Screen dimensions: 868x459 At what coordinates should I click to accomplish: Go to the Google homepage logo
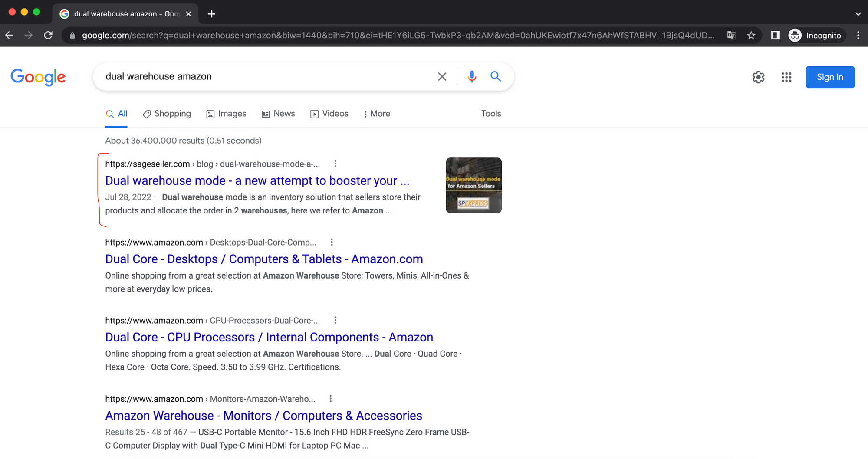[x=38, y=77]
